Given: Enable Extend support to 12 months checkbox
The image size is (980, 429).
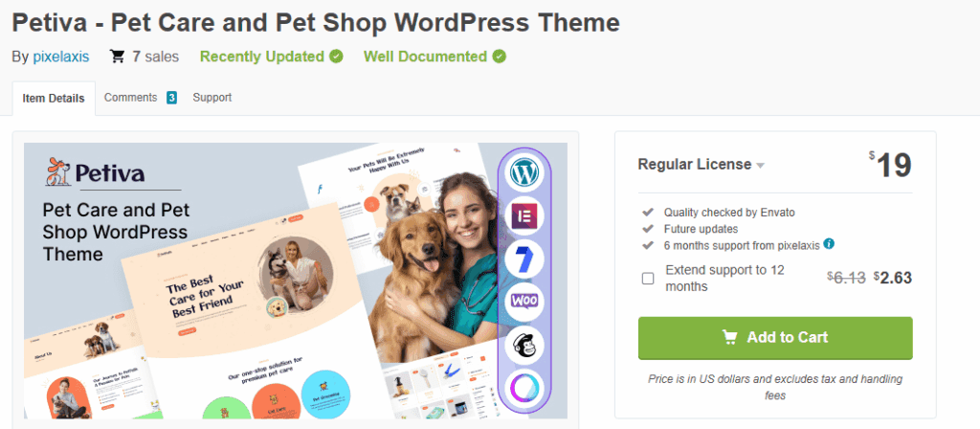Looking at the screenshot, I should click(648, 279).
